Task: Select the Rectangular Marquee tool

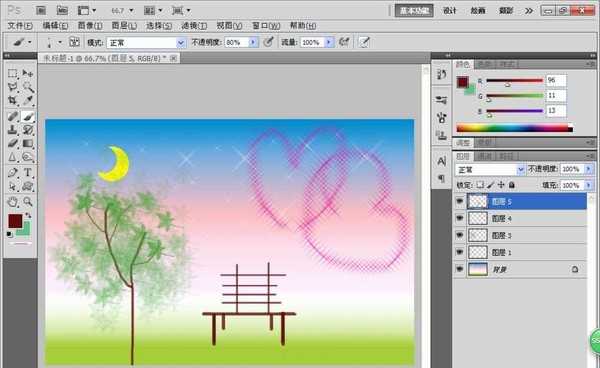Action: [x=13, y=73]
